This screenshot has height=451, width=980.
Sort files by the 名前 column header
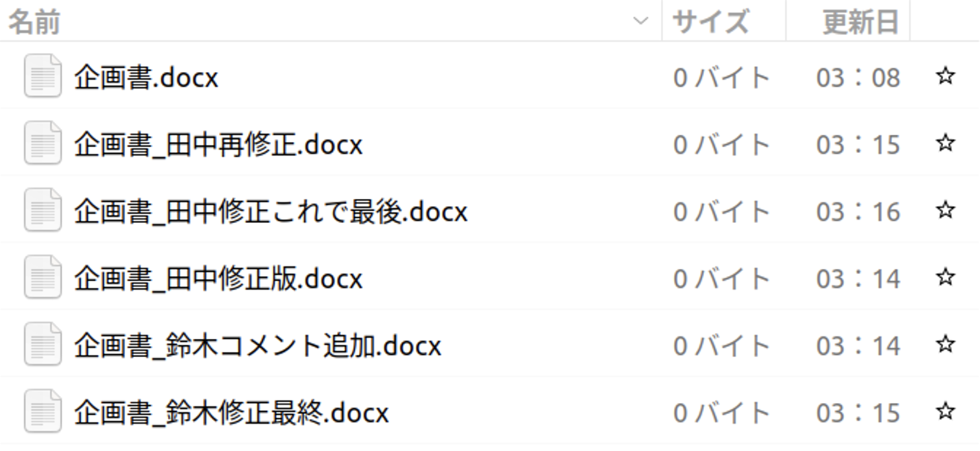34,22
